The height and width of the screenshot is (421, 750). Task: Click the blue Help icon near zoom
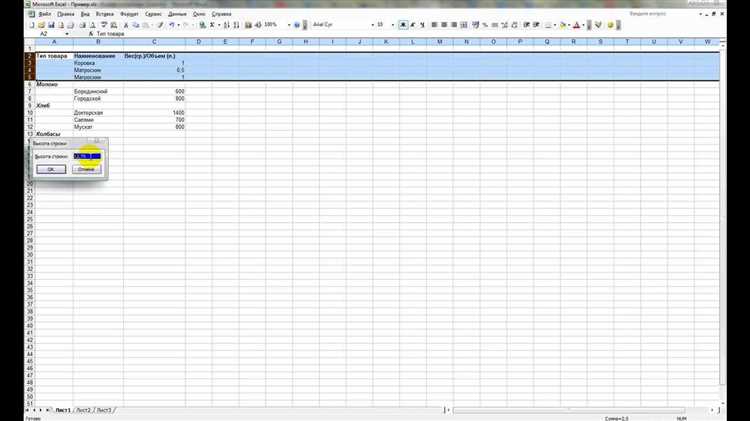(297, 25)
